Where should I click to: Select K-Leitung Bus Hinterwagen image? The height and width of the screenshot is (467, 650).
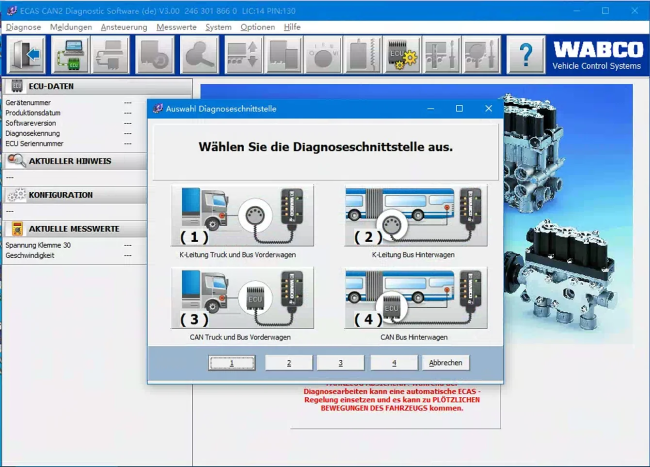pyautogui.click(x=414, y=216)
